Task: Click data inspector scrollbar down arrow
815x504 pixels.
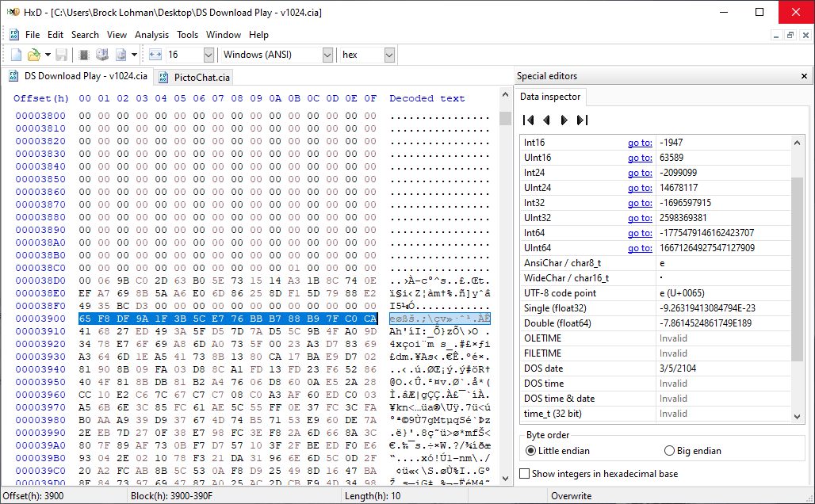Action: coord(798,416)
